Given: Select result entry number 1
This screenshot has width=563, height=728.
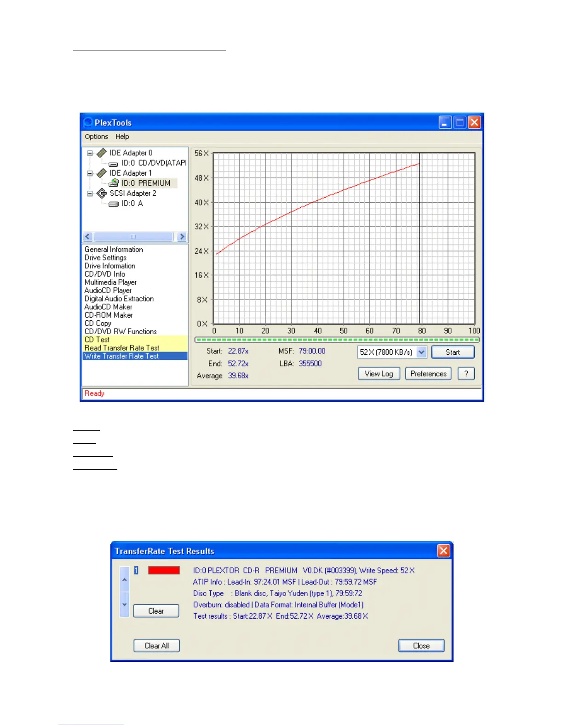Looking at the screenshot, I should pos(136,570).
